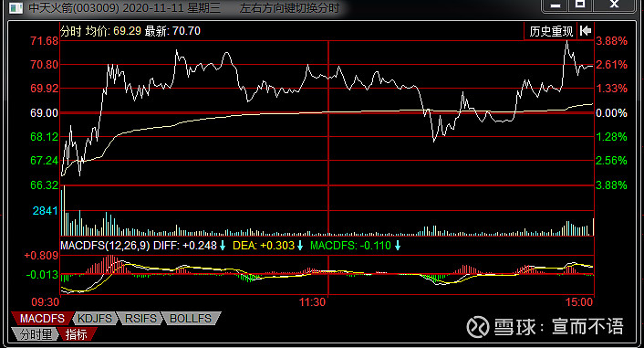Click the 66.32 price axis label
644x348 pixels.
pyautogui.click(x=45, y=185)
